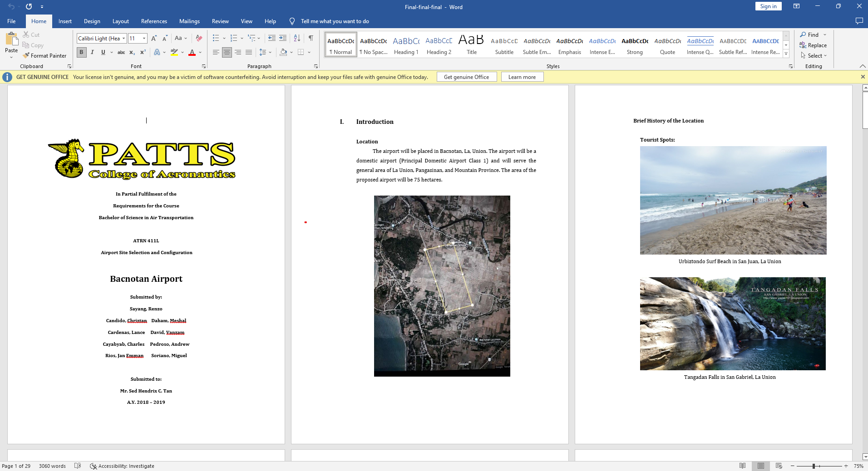
Task: Repeat last action in Quick Access Toolbar
Action: pyautogui.click(x=29, y=7)
